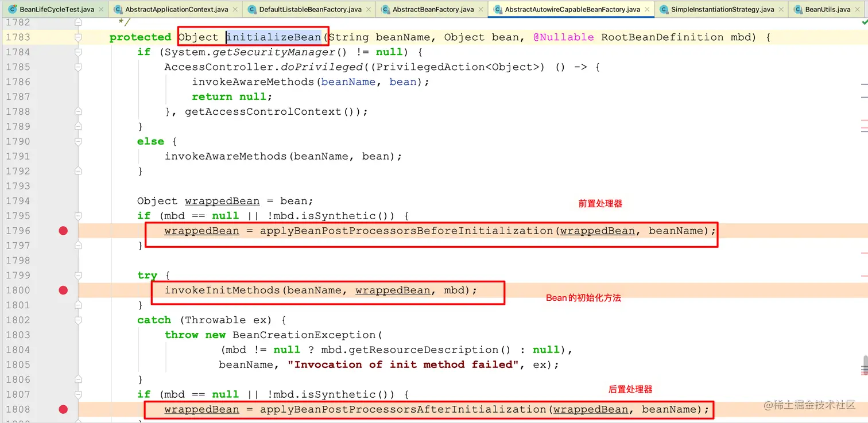Click doPrivileged on line 1785
The width and height of the screenshot is (868, 423).
[322, 67]
